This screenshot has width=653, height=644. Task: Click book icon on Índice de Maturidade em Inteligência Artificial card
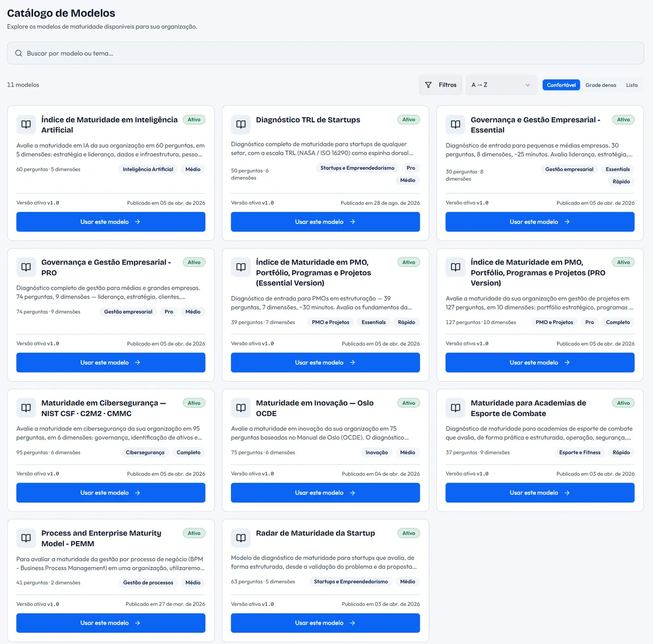26,124
